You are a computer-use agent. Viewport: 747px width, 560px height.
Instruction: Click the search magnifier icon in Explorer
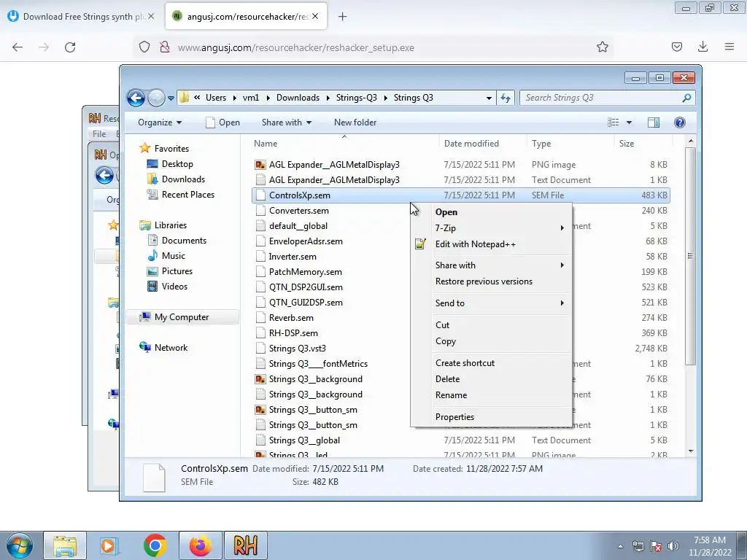point(686,98)
